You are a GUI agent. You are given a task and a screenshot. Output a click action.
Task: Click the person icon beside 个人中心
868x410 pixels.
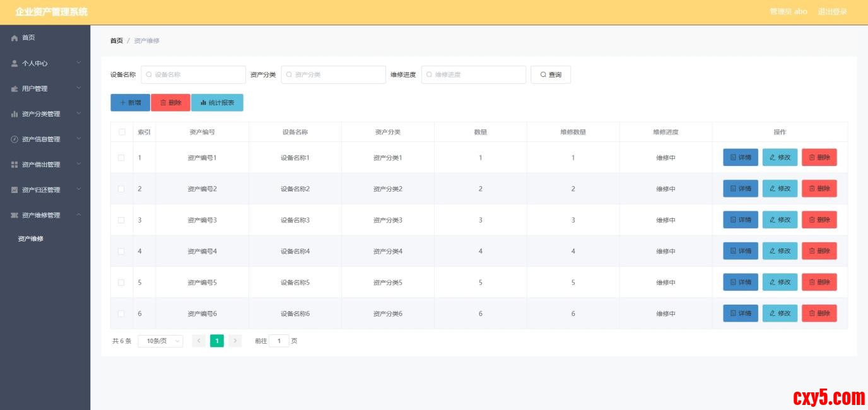pos(15,64)
